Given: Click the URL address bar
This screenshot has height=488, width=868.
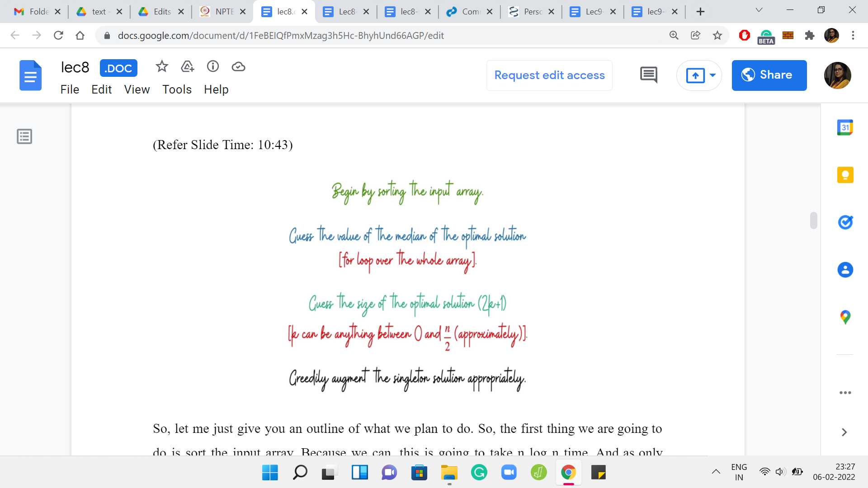Looking at the screenshot, I should [280, 35].
